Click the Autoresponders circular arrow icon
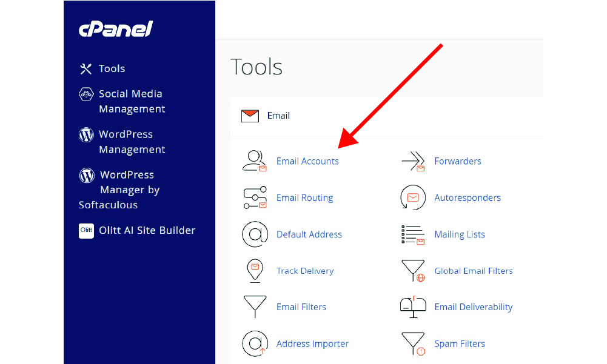607x364 pixels. click(x=413, y=198)
